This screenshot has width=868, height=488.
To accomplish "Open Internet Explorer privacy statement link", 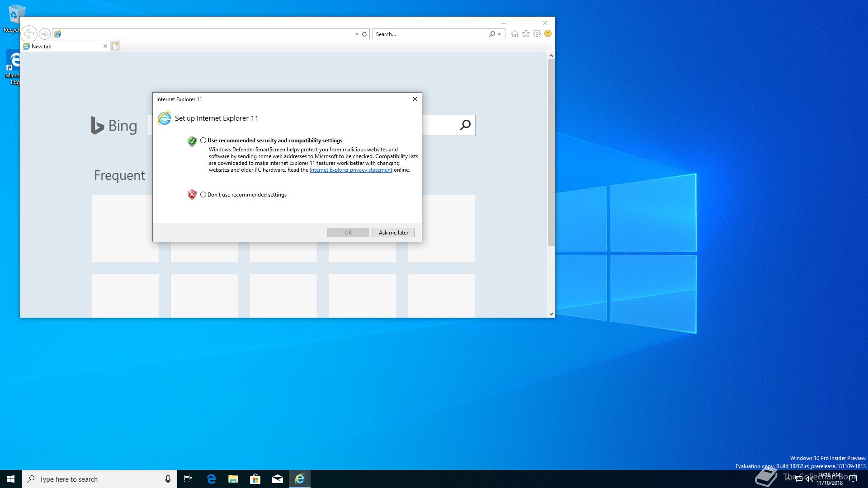I will click(x=351, y=170).
